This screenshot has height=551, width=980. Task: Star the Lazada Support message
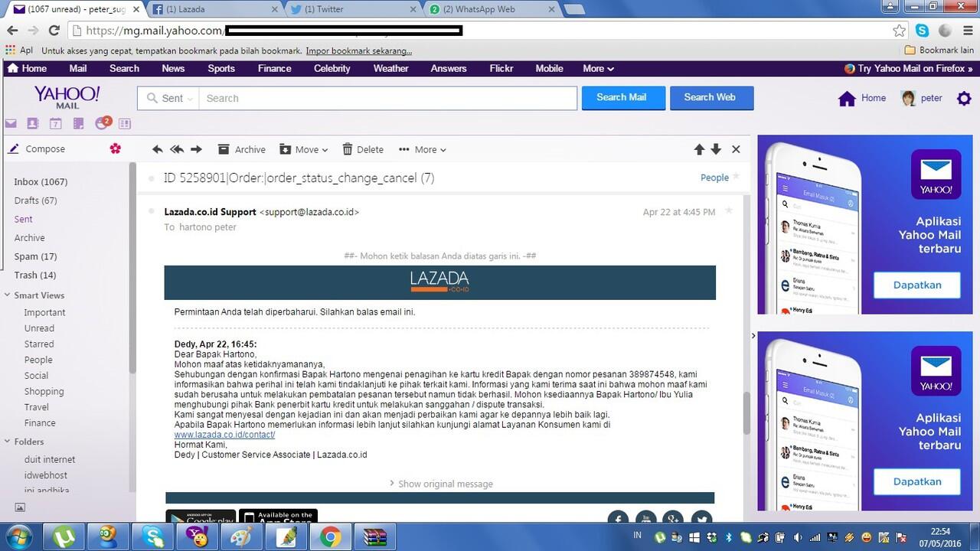pos(729,211)
